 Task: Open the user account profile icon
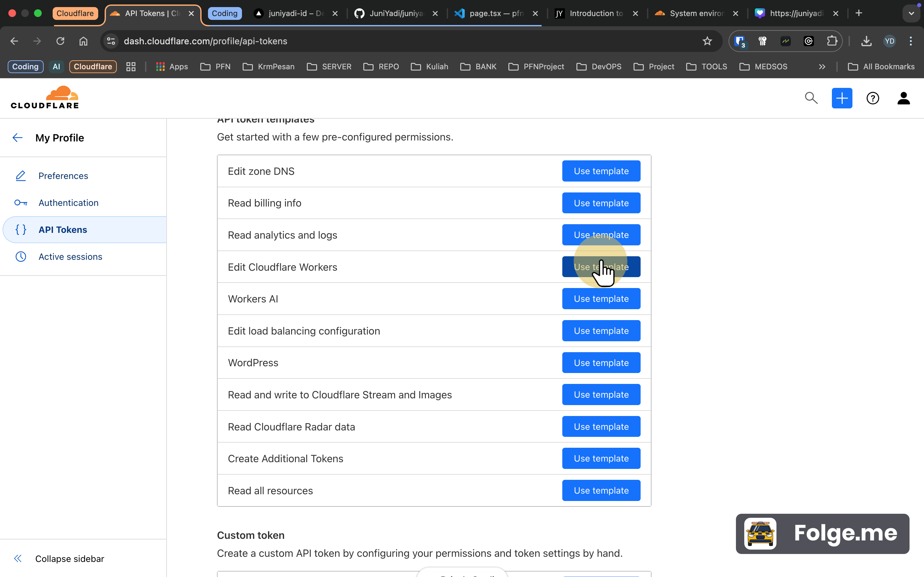[x=903, y=98]
